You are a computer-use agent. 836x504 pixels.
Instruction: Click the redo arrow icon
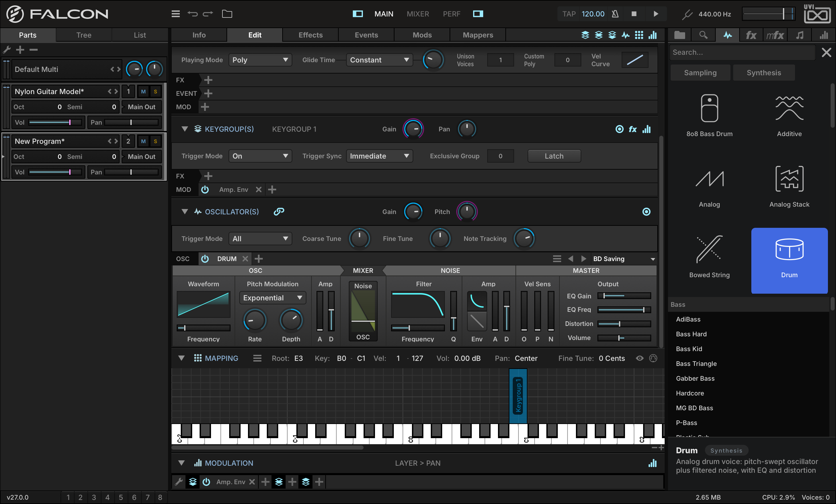click(208, 14)
